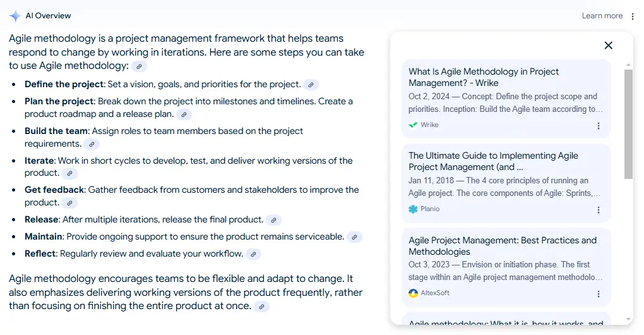
Task: Click link icon after 'Define the project' item
Action: pos(311,85)
